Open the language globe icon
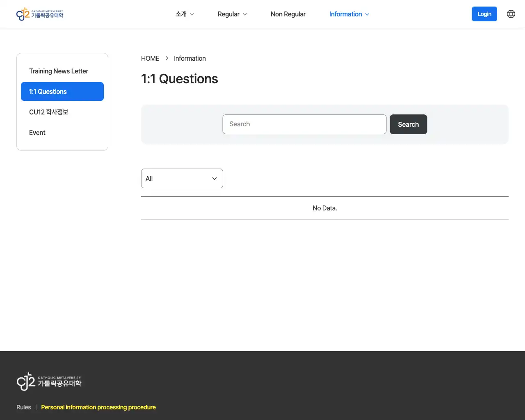This screenshot has height=420, width=525. pos(511,14)
